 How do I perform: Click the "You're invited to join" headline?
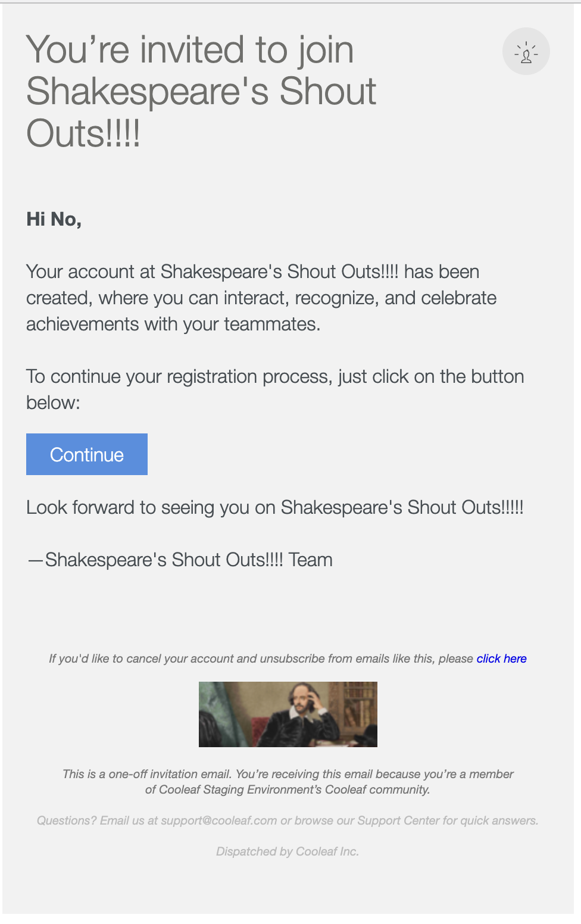pyautogui.click(x=190, y=49)
